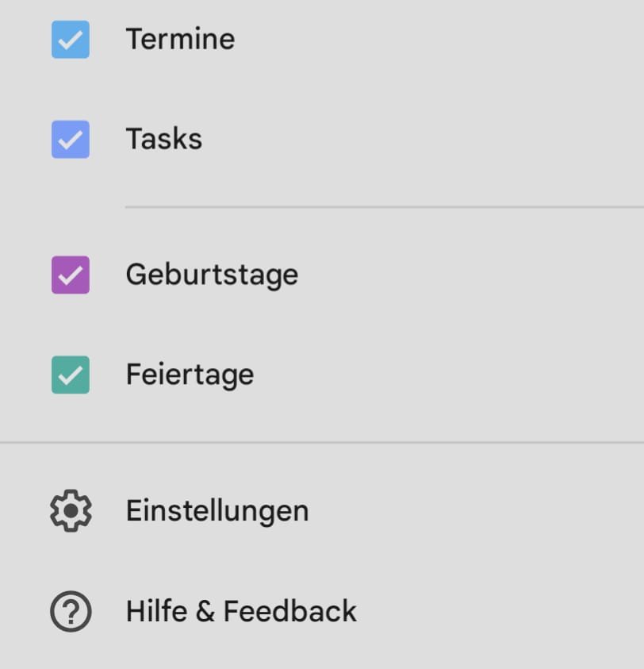Open settings via the cog icon
This screenshot has width=644, height=669.
71,511
